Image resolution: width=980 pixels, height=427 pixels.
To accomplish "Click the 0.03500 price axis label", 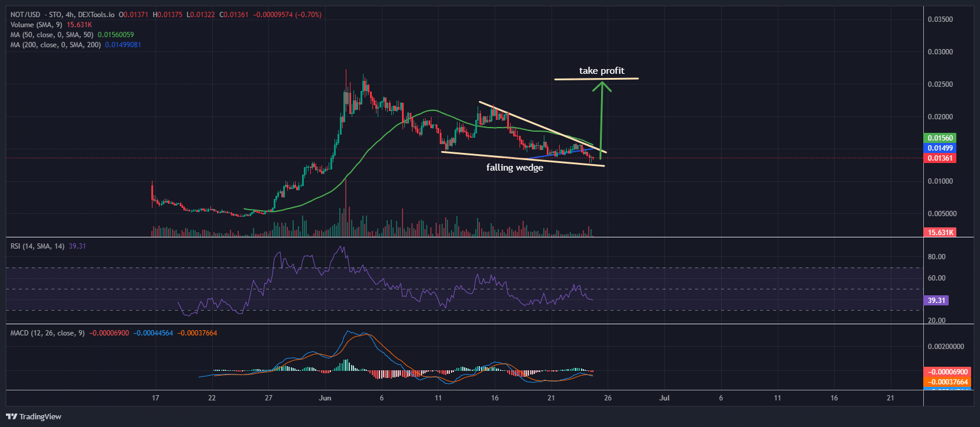I will [940, 19].
